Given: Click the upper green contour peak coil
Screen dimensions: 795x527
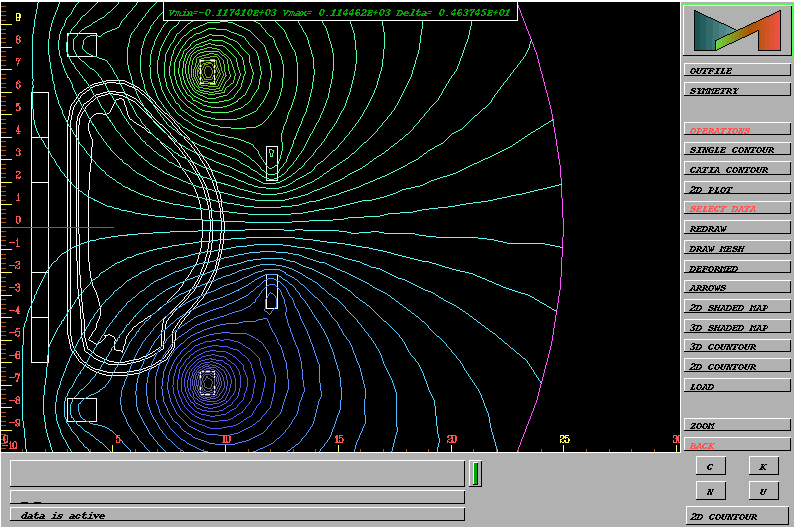Looking at the screenshot, I should (x=207, y=72).
